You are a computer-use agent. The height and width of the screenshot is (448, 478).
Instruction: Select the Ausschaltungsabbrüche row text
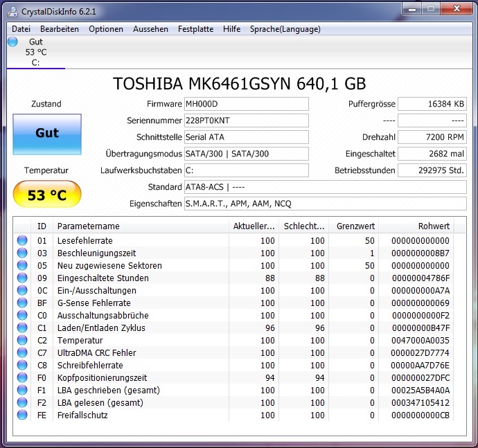(x=103, y=316)
